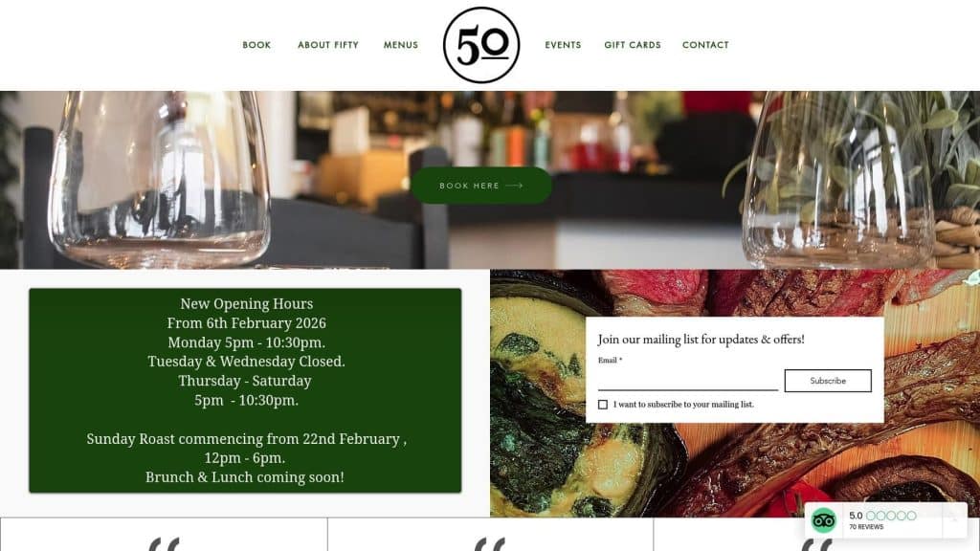Click the arrow inside Book Here button
The image size is (980, 551).
click(514, 186)
